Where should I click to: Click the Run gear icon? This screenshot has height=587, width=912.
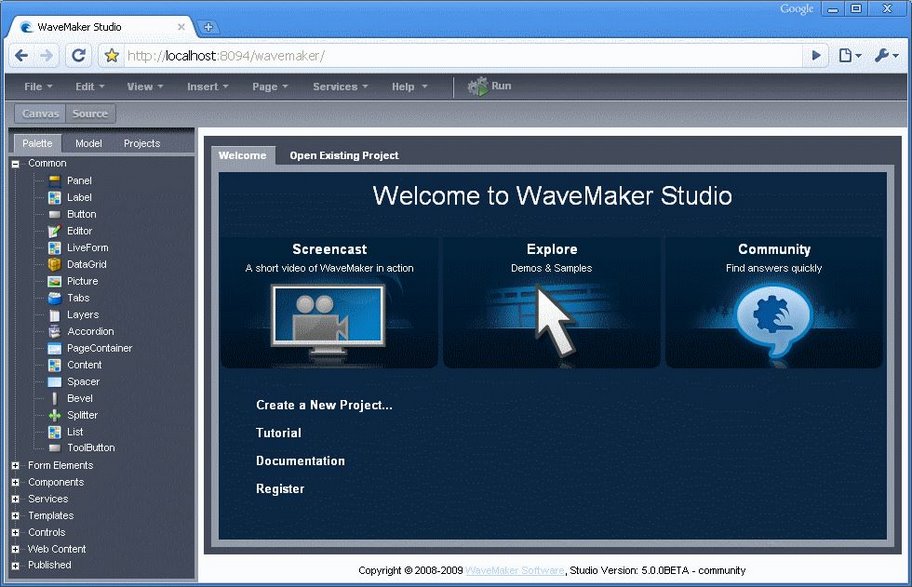point(477,87)
